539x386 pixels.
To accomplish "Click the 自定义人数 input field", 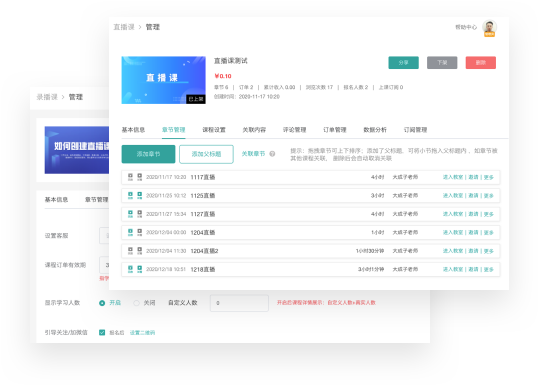I will click(x=239, y=303).
